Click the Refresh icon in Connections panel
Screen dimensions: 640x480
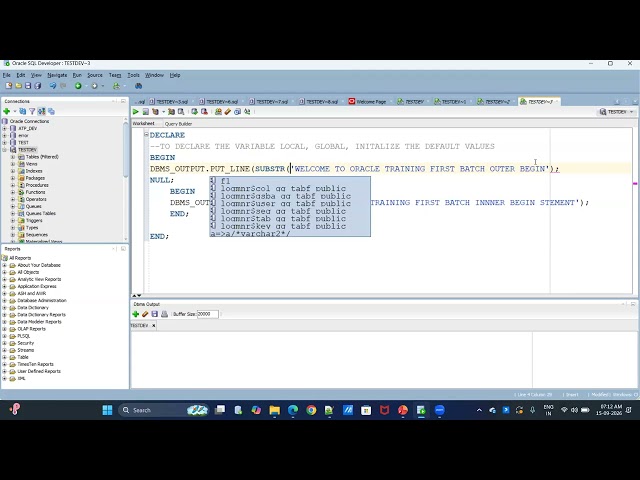click(23, 111)
